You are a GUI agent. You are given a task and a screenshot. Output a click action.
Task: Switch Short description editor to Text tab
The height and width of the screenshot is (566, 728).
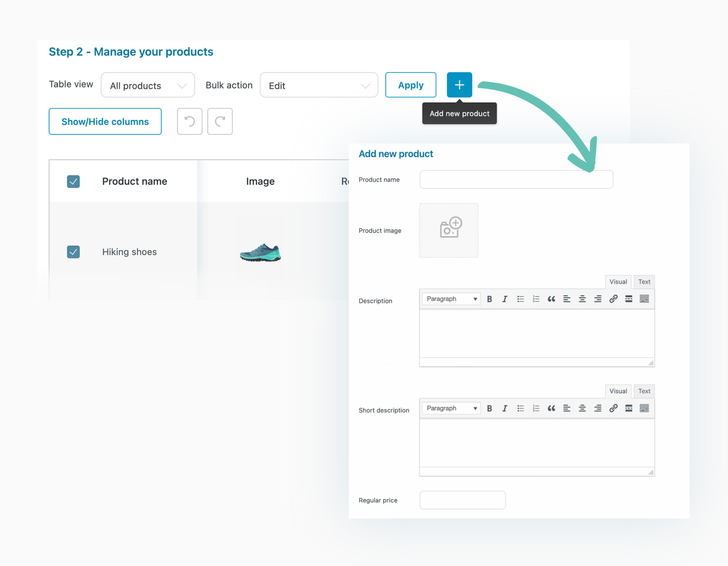pos(644,391)
